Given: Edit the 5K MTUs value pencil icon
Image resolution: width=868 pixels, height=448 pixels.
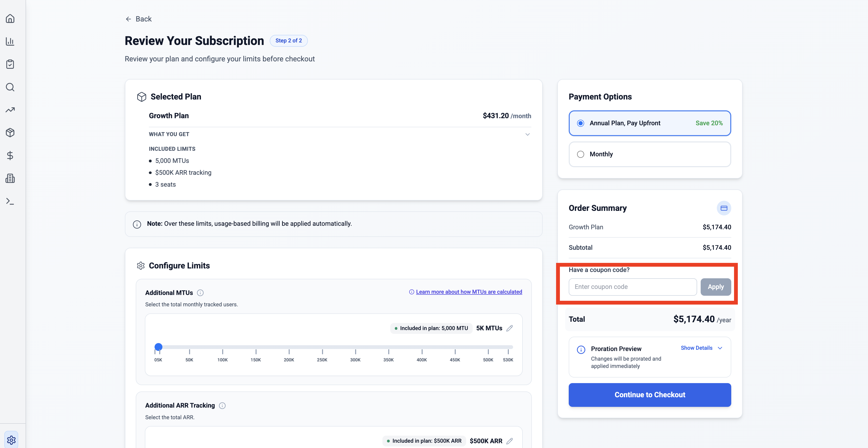Looking at the screenshot, I should (x=510, y=328).
